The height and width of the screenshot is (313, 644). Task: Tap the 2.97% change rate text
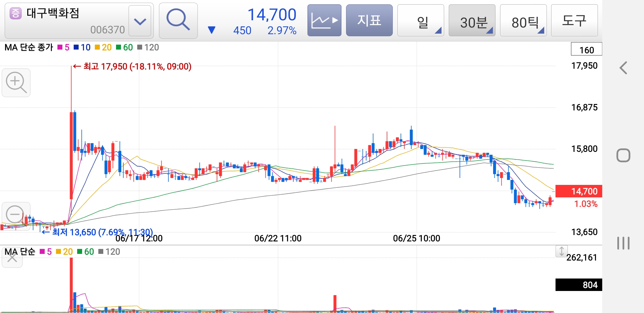click(x=282, y=30)
